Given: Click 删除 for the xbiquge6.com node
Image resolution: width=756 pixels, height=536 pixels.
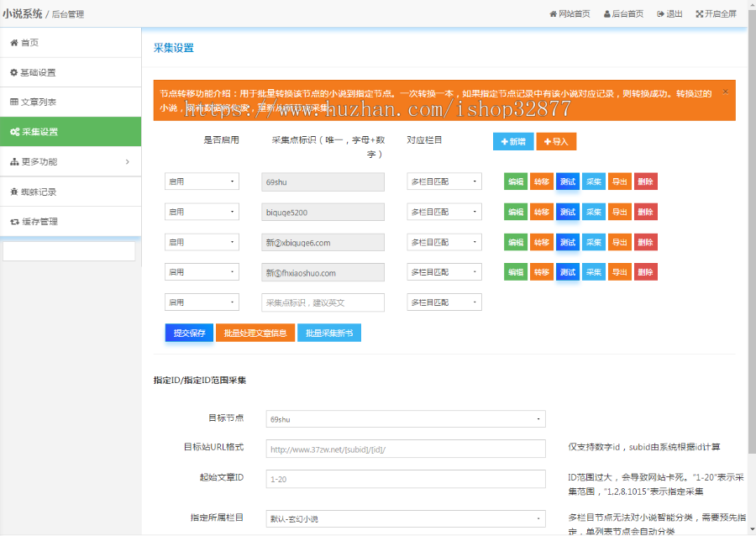Looking at the screenshot, I should pos(646,242).
